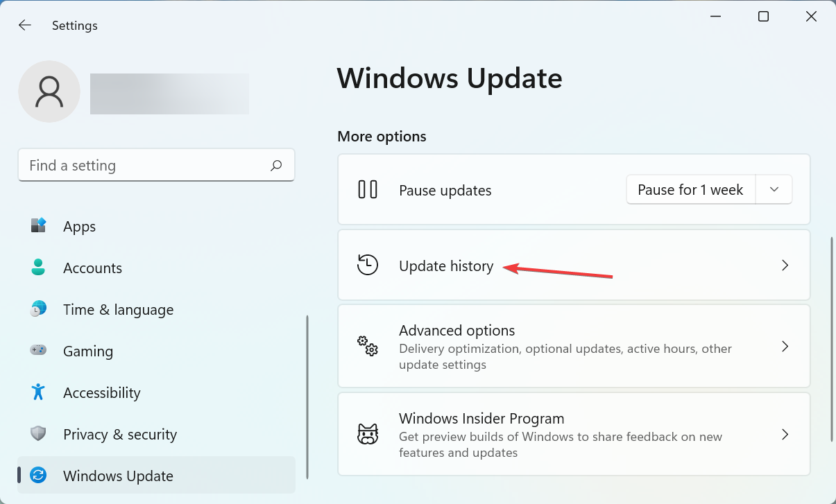Select the Windows Update sync icon

[x=37, y=476]
